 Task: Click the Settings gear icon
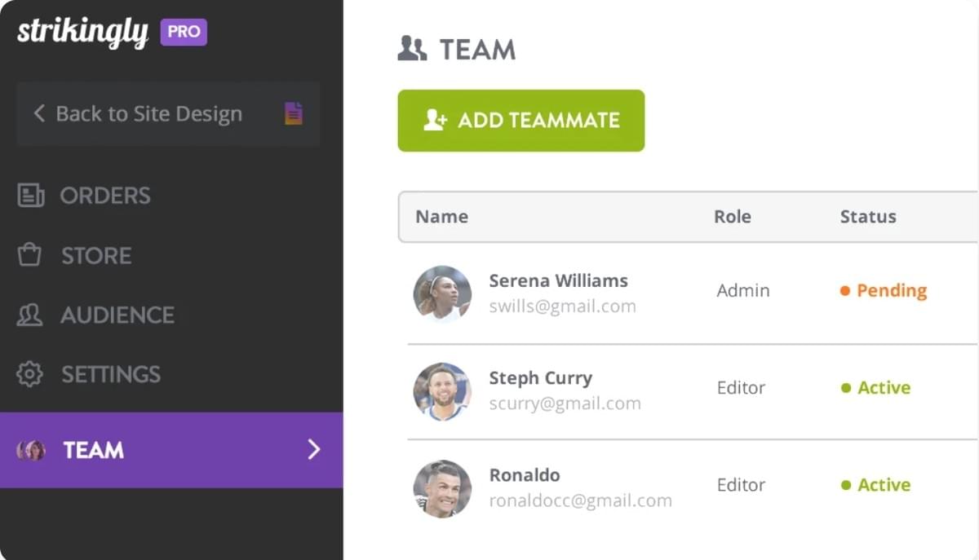click(31, 374)
